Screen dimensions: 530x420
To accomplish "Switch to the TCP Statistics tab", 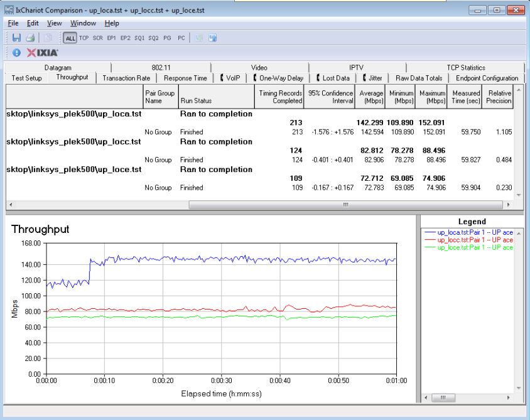I will [466, 68].
